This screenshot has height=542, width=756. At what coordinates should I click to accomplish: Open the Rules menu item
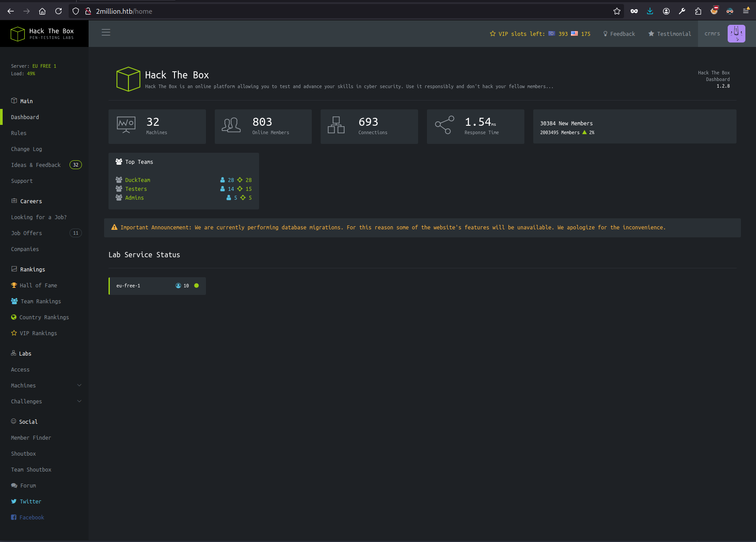(19, 133)
